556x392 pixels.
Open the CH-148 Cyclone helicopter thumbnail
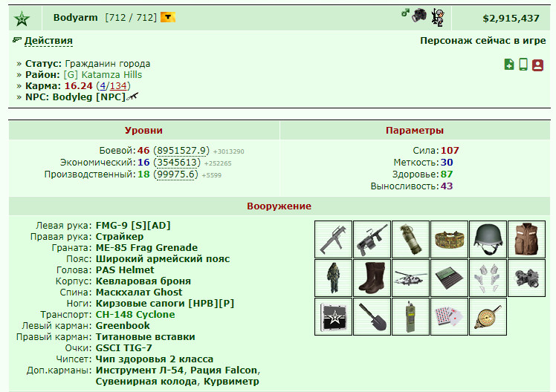[410, 278]
